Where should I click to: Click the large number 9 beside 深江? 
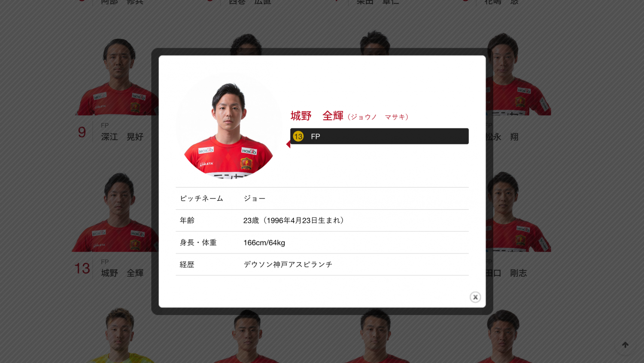[x=82, y=132]
